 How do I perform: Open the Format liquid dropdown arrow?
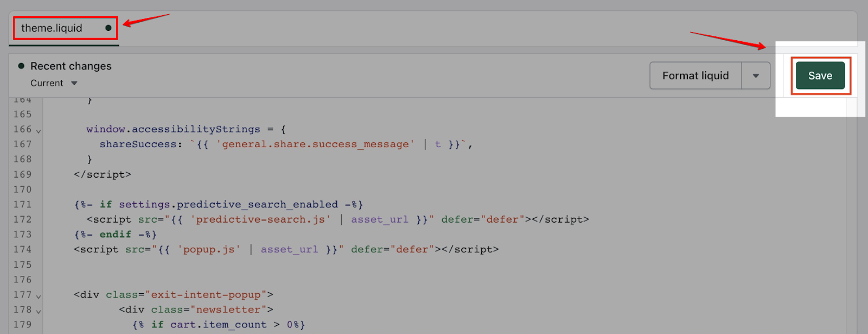pos(756,75)
